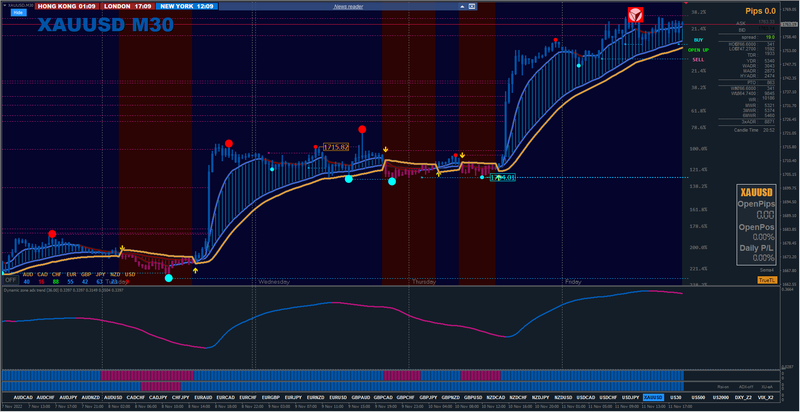Screen dimensions: 800x412
Task: Click the Hide button under the chart title
Action: pyautogui.click(x=18, y=12)
